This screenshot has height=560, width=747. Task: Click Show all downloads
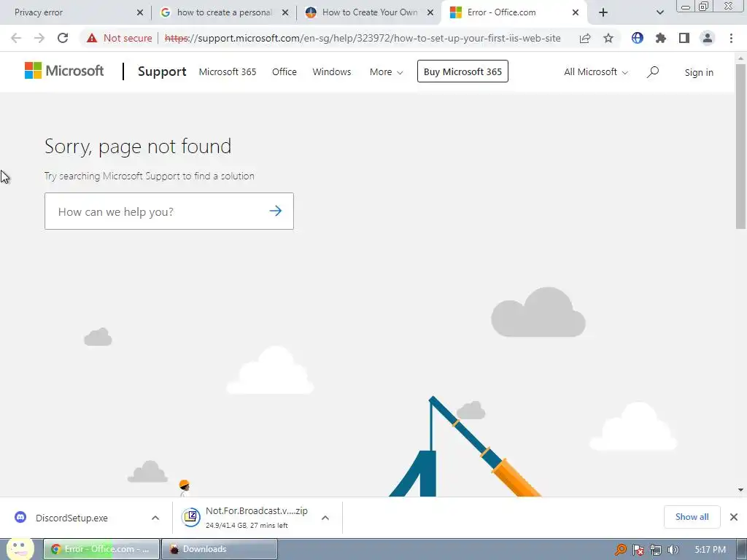[x=692, y=517]
